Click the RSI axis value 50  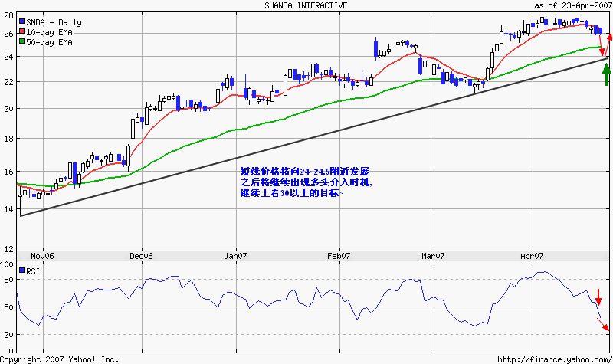(8, 307)
